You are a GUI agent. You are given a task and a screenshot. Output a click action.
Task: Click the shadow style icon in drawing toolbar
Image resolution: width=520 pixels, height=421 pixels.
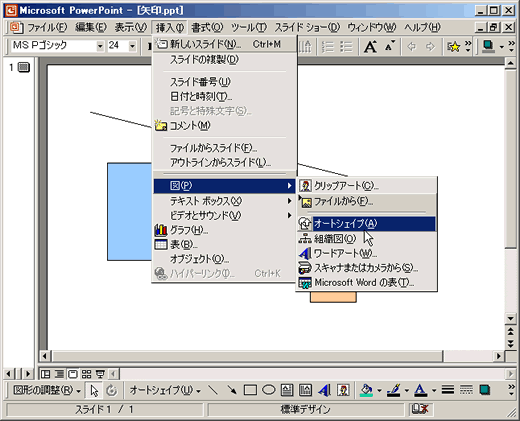point(485,390)
